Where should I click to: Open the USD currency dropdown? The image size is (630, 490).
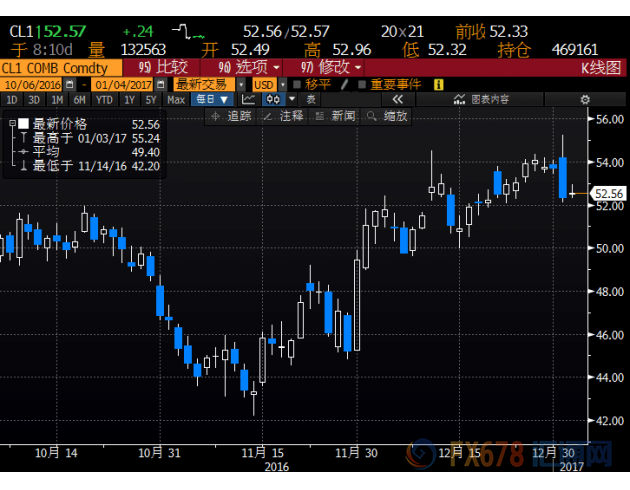[x=283, y=85]
